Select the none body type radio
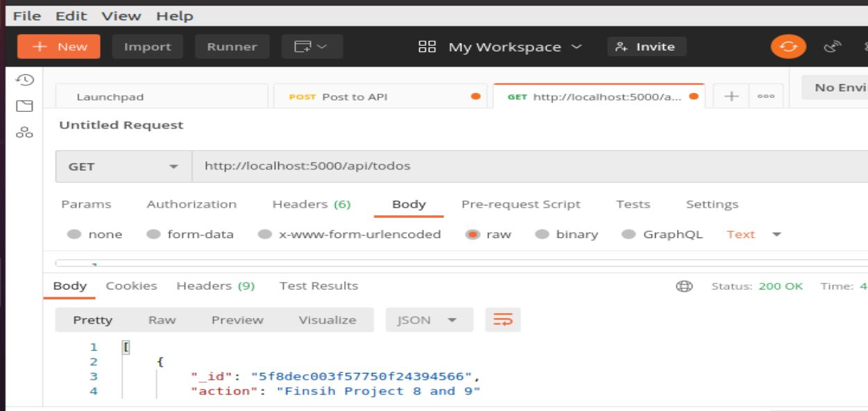868x411 pixels. pyautogui.click(x=75, y=235)
